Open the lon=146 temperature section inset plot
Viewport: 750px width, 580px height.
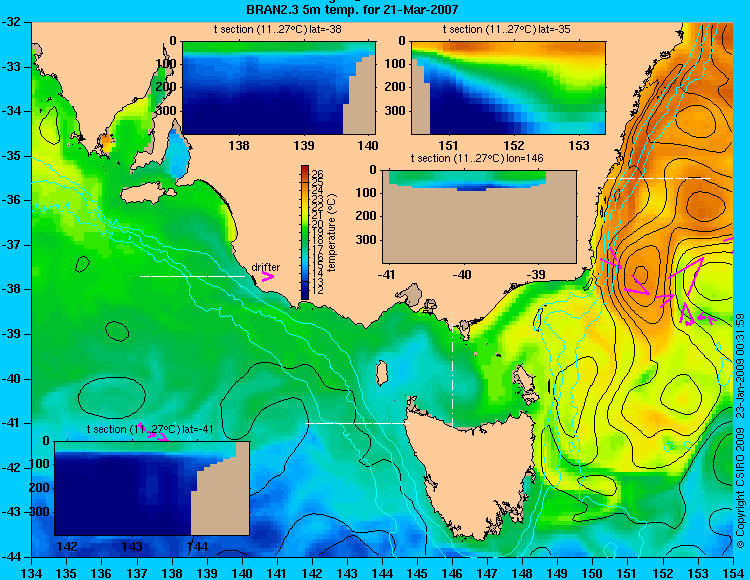pos(479,217)
